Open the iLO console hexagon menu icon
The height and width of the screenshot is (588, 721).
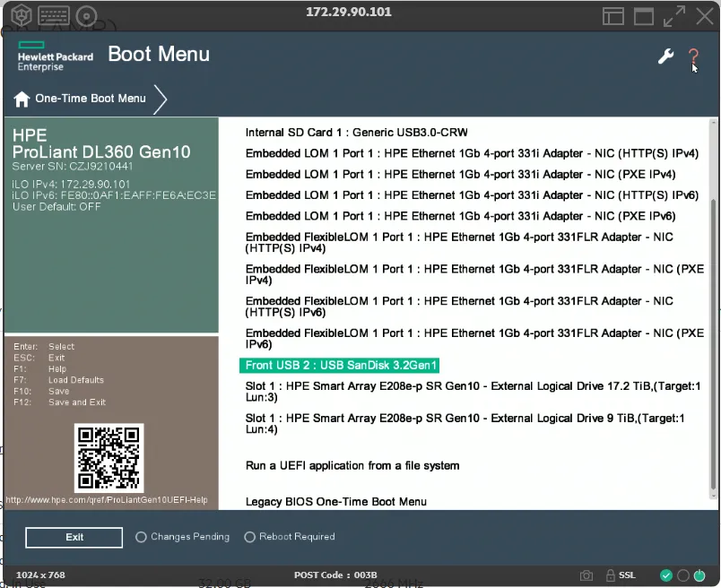(22, 15)
